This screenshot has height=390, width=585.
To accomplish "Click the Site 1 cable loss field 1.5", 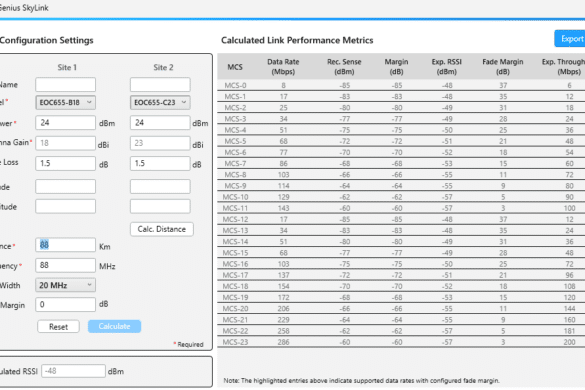I will pos(65,163).
